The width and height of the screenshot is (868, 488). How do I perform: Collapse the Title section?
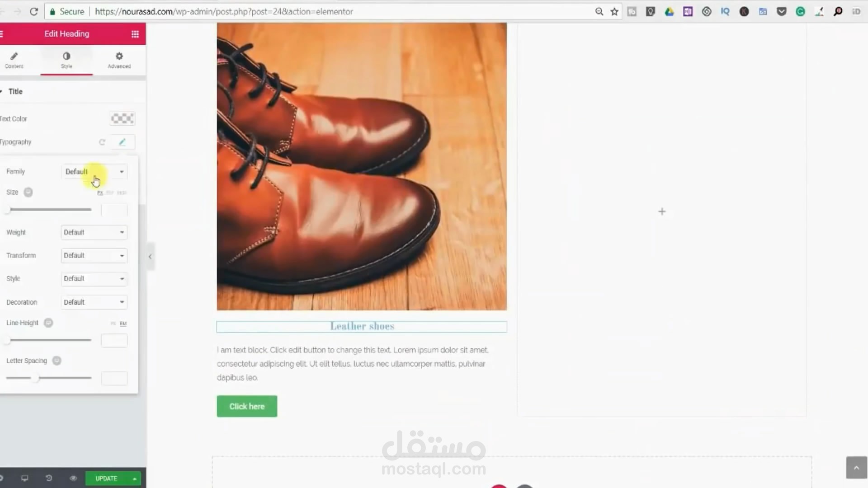[15, 91]
